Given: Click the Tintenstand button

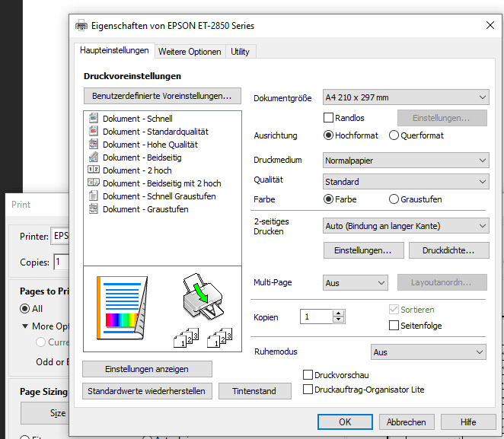Looking at the screenshot, I should pyautogui.click(x=254, y=391).
